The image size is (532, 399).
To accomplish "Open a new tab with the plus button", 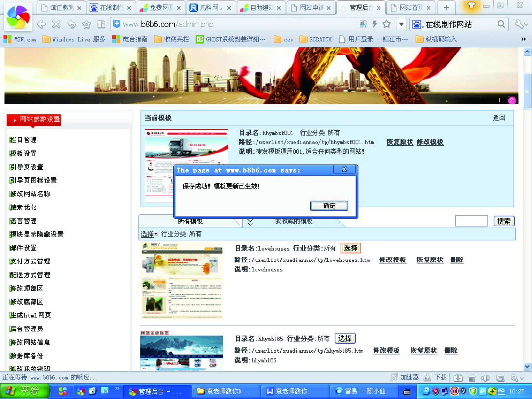I will tap(446, 7).
